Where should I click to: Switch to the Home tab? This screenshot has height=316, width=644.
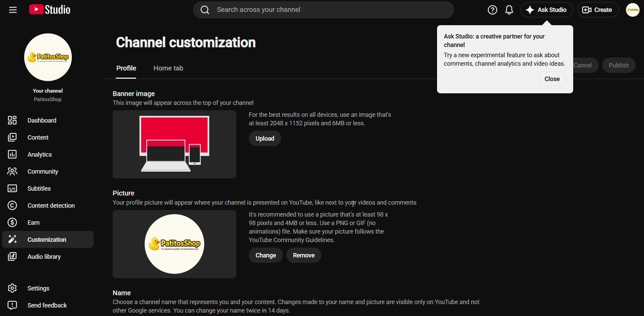click(x=168, y=68)
